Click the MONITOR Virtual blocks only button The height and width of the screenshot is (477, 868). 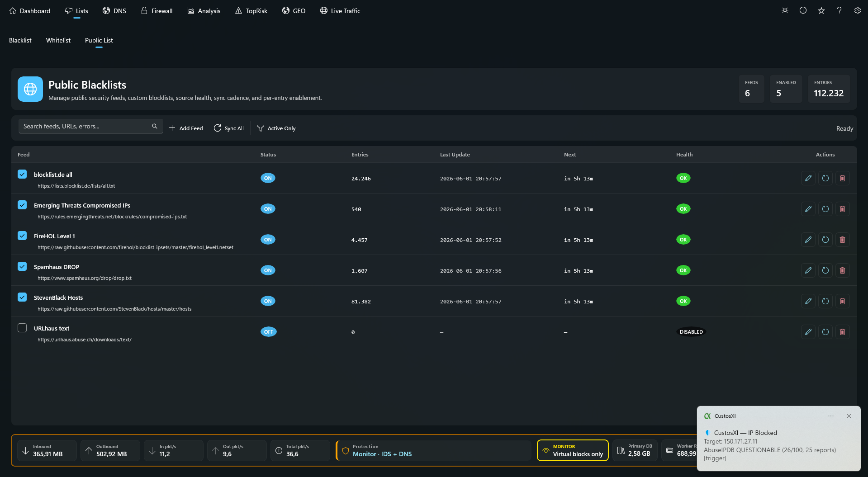(573, 450)
